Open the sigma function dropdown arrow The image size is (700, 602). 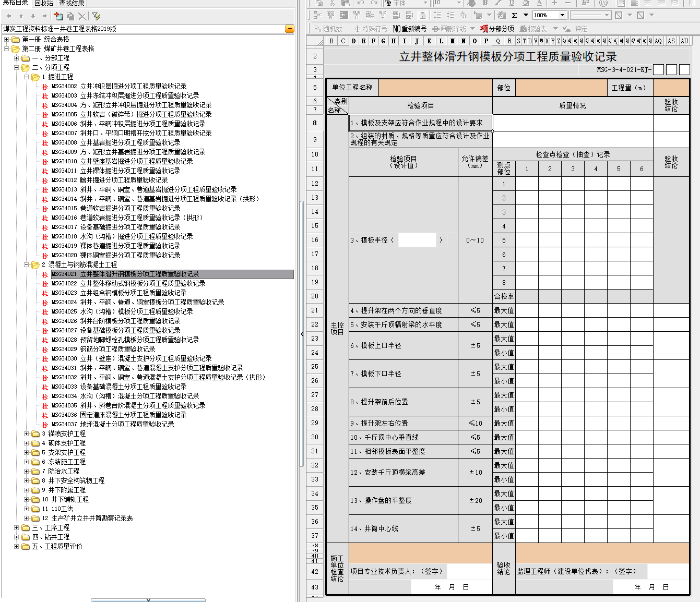point(526,15)
